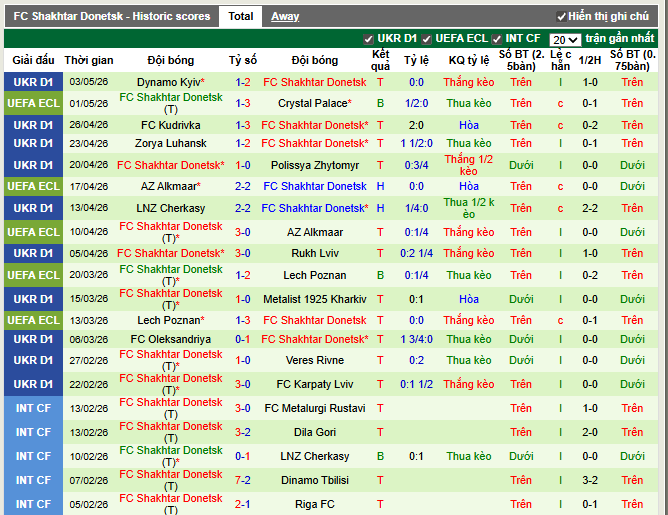
Task: Click FC Shakhtar Donetsk in Rukh Lviv row
Action: [x=170, y=253]
